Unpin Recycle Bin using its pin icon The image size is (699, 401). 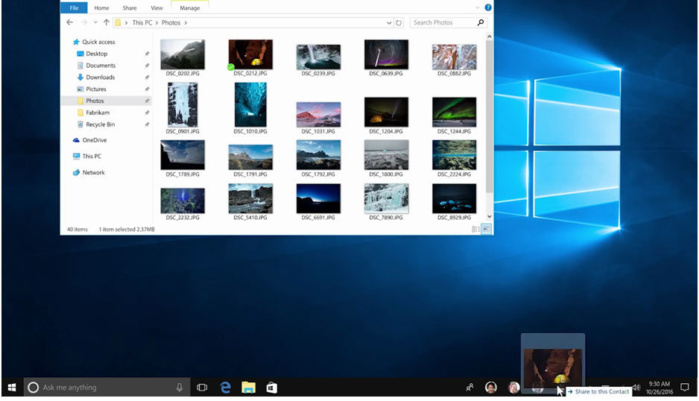click(147, 124)
